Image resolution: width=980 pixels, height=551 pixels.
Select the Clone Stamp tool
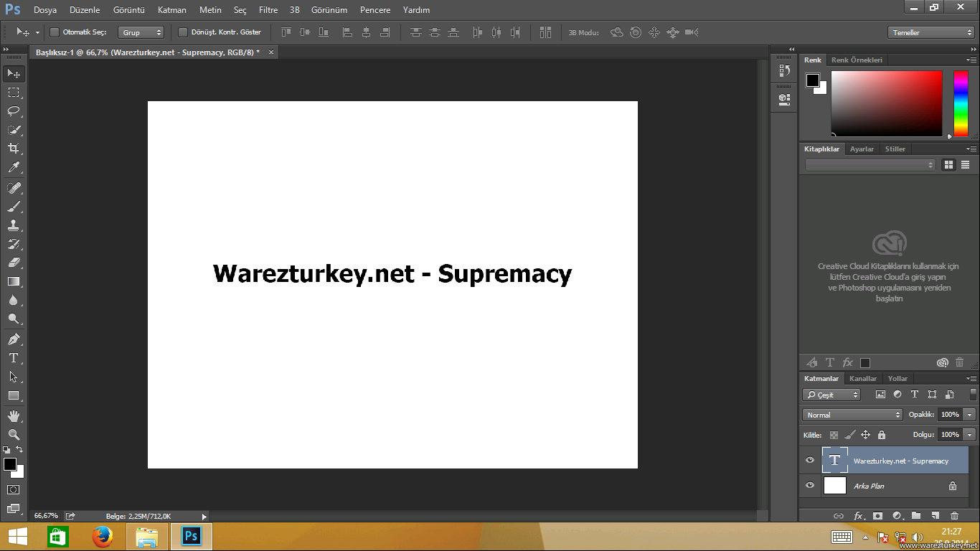click(x=14, y=225)
